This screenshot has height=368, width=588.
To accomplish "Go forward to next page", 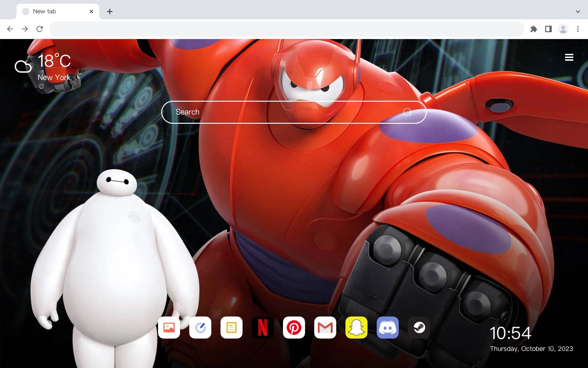I will (x=25, y=29).
